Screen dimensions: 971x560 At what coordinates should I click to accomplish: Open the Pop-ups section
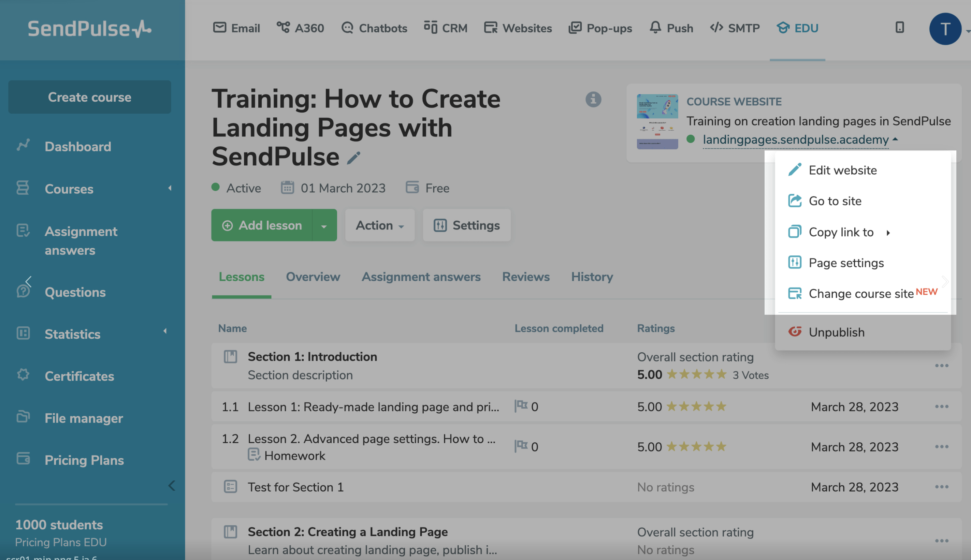coord(600,28)
